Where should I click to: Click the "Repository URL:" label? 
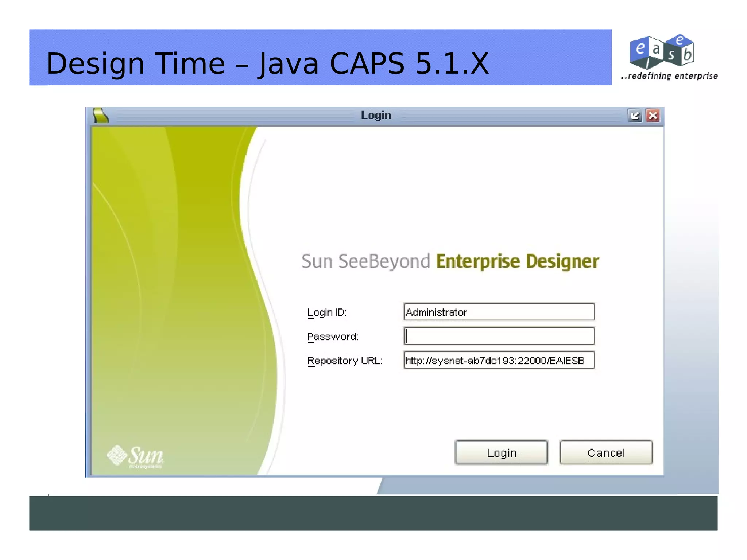[345, 361]
